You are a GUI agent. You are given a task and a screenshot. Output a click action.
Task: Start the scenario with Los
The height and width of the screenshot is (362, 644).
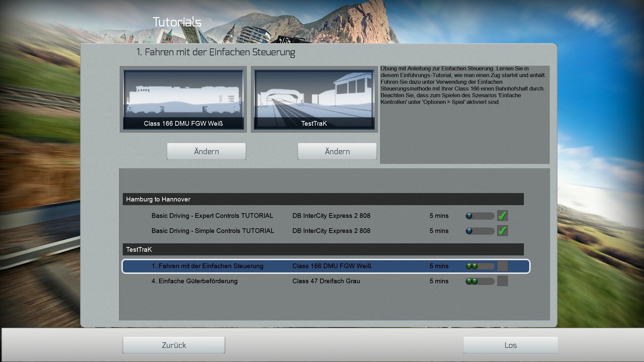click(510, 345)
